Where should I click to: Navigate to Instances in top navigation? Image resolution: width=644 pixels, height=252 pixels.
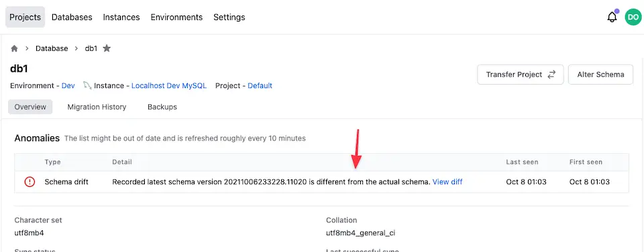point(121,17)
